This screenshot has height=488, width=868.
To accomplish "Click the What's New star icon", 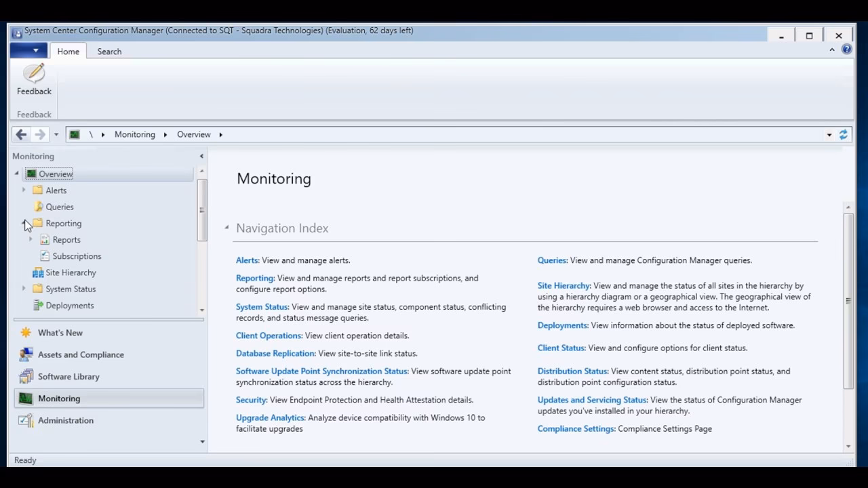I will [x=26, y=333].
